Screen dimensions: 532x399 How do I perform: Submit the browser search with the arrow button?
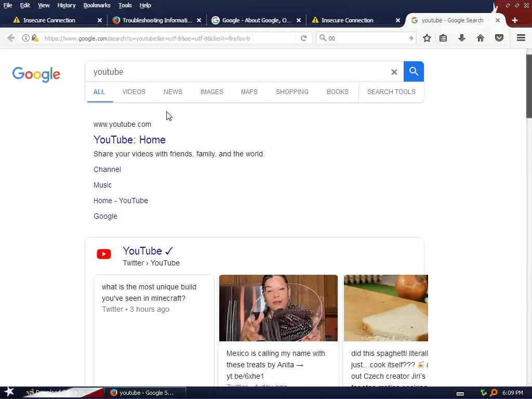[410, 38]
